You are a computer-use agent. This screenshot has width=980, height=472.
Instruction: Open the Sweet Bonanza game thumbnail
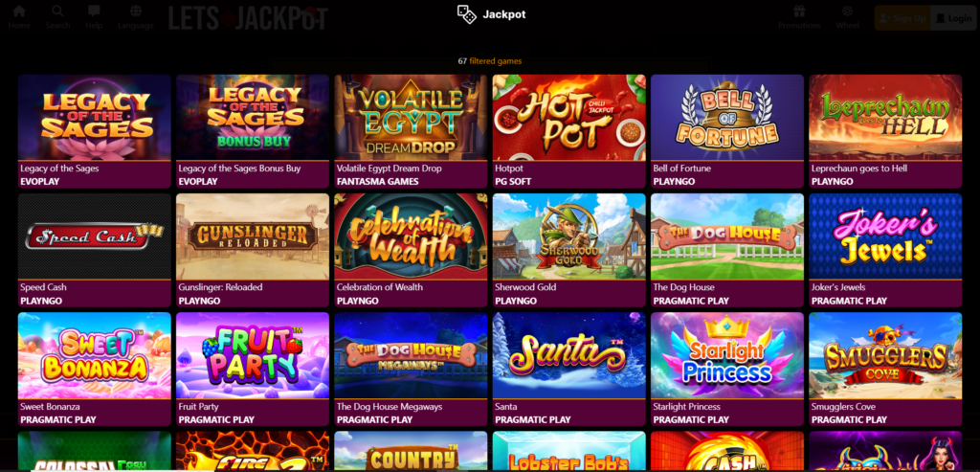coord(95,356)
